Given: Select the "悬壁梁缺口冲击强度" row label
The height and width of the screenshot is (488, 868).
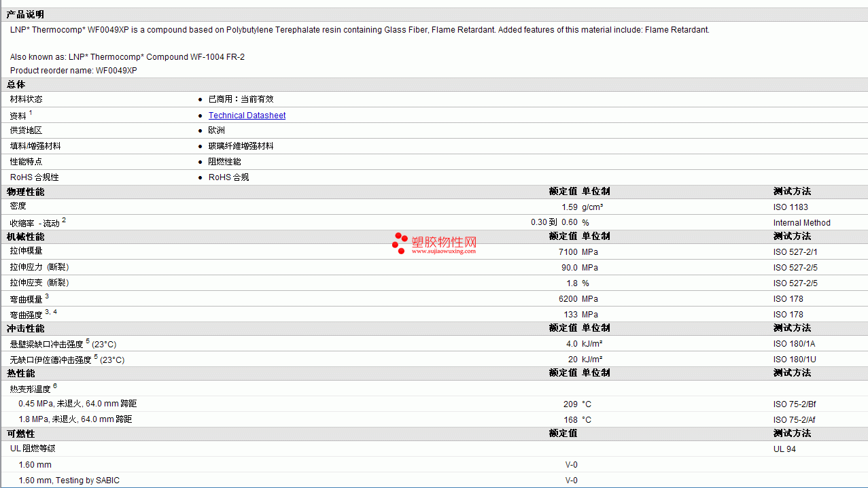Looking at the screenshot, I should 46,345.
